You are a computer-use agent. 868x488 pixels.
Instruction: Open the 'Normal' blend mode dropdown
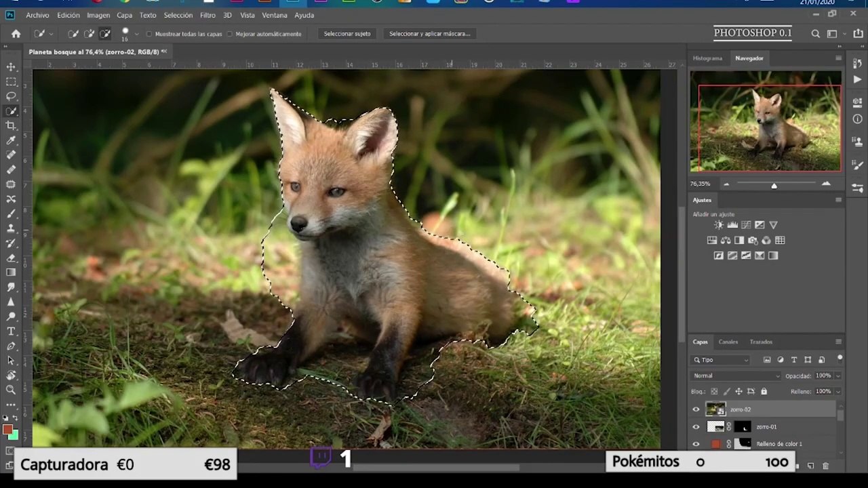tap(736, 375)
